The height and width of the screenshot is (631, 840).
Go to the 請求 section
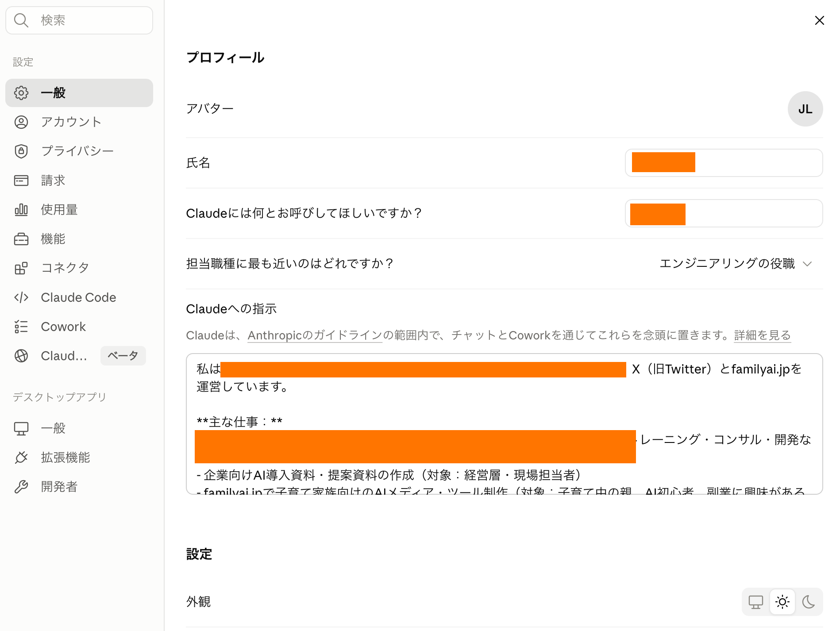79,181
